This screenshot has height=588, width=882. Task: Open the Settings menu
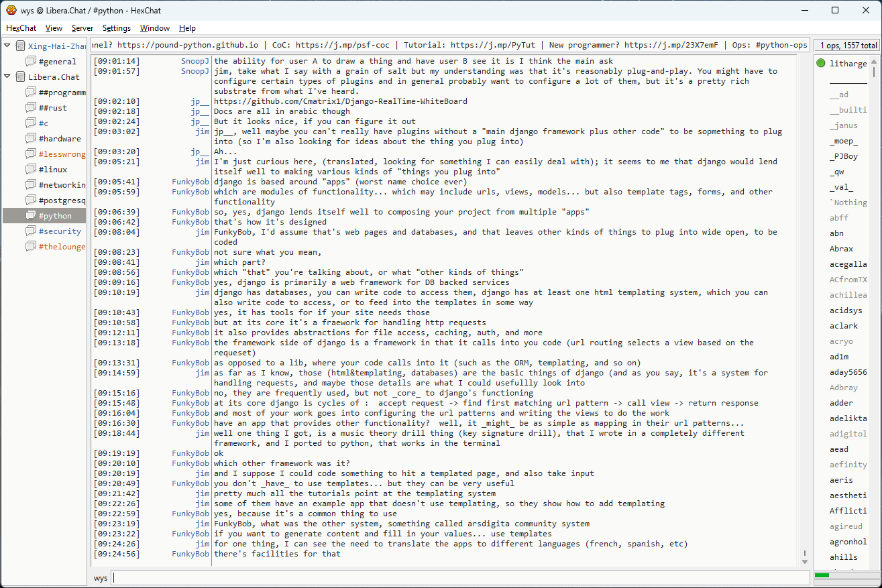[x=117, y=28]
